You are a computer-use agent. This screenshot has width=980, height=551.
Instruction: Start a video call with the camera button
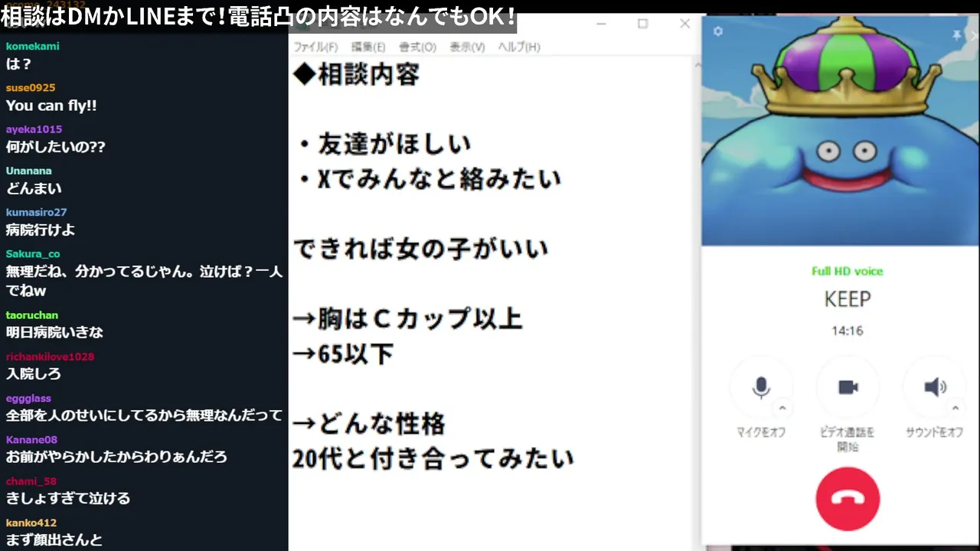coord(848,387)
